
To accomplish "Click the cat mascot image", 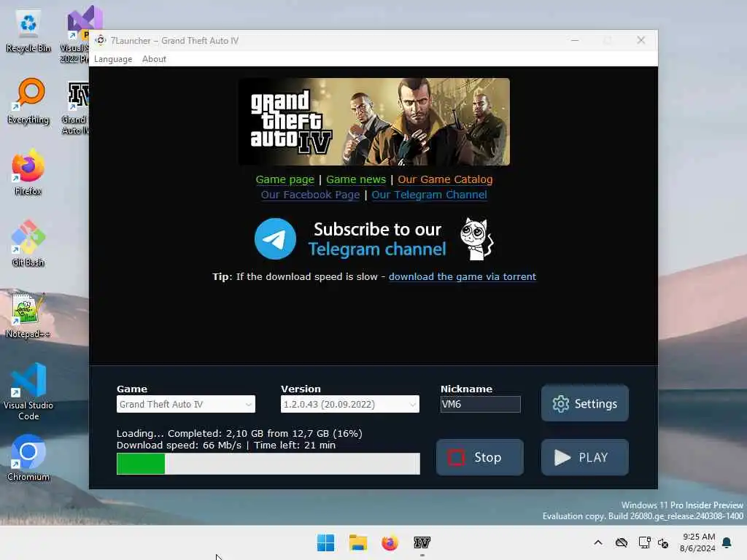I will pyautogui.click(x=476, y=239).
